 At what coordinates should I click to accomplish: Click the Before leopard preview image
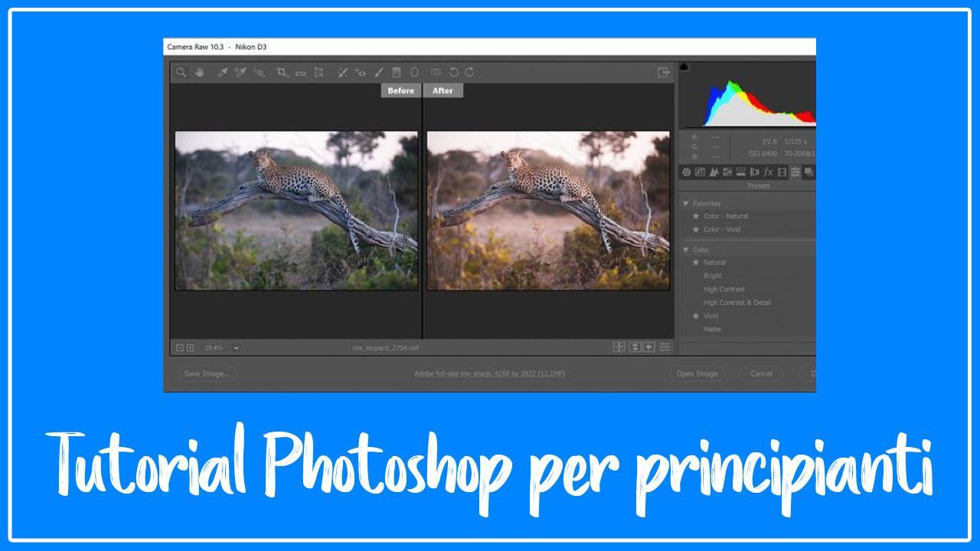click(x=296, y=210)
